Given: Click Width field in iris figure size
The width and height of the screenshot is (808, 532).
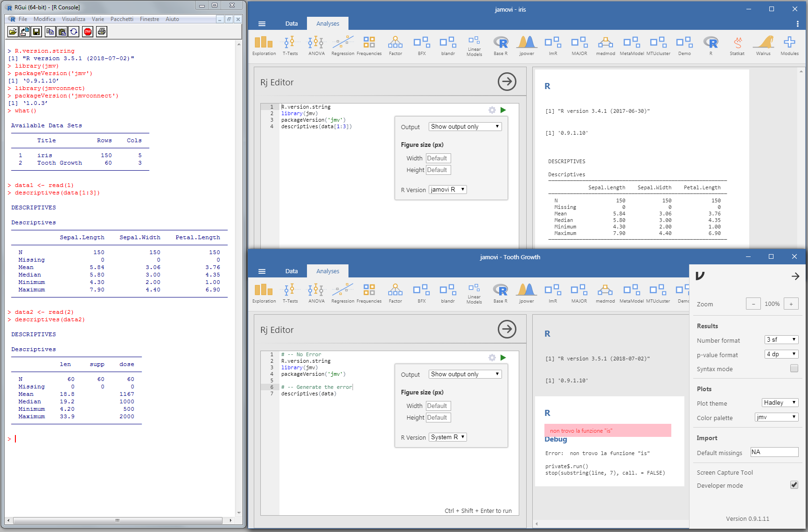Looking at the screenshot, I should click(438, 158).
